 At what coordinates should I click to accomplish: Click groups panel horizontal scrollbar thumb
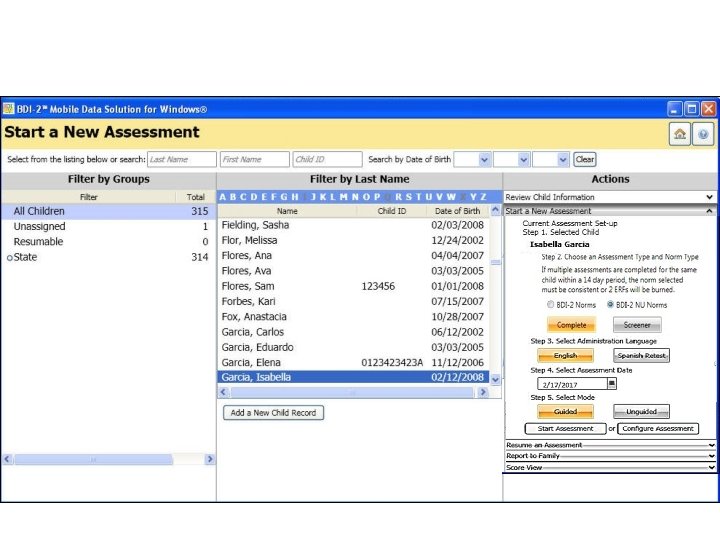pos(93,459)
